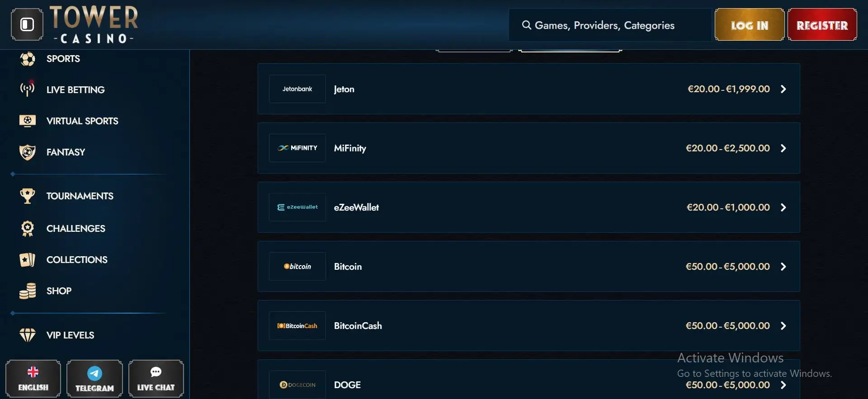Image resolution: width=868 pixels, height=399 pixels.
Task: Click the LOG IN button
Action: 750,25
